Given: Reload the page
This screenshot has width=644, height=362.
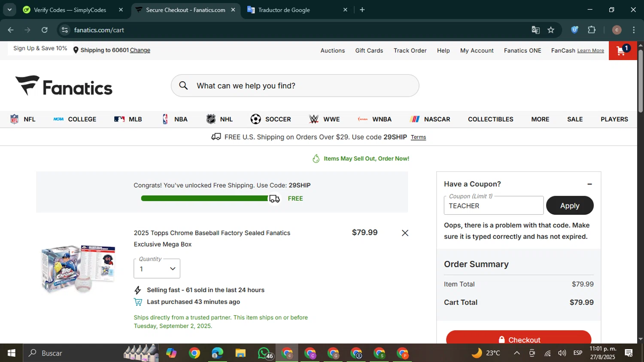Looking at the screenshot, I should pyautogui.click(x=45, y=30).
